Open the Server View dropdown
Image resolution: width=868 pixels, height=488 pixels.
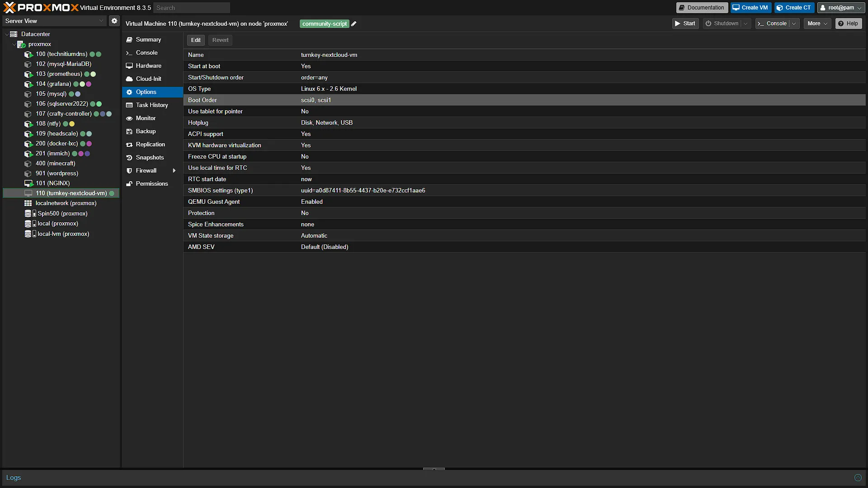point(55,21)
